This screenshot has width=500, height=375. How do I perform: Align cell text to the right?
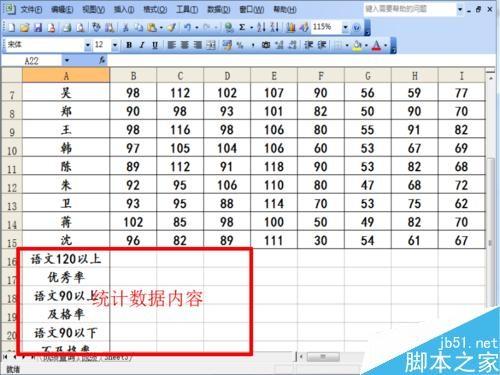pos(198,45)
